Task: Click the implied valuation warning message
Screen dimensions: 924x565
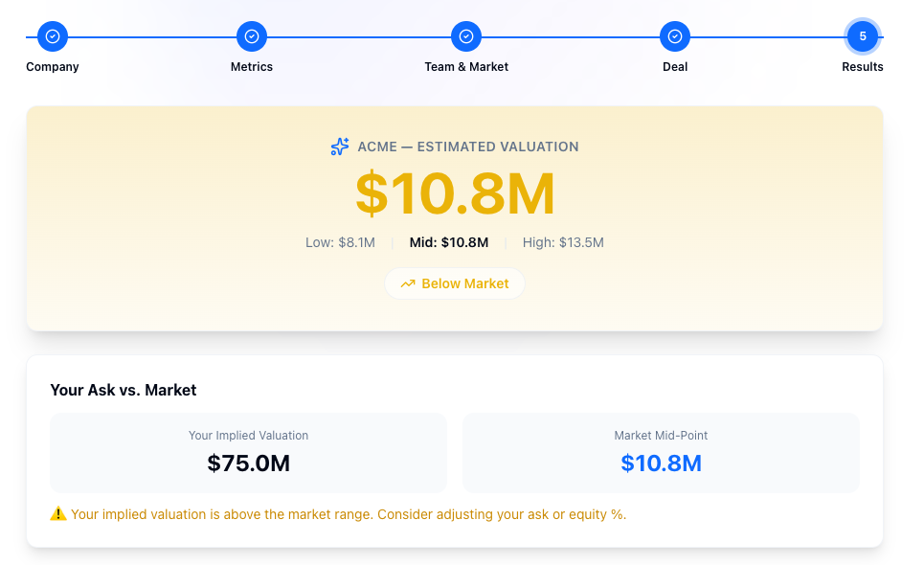Action: [349, 514]
